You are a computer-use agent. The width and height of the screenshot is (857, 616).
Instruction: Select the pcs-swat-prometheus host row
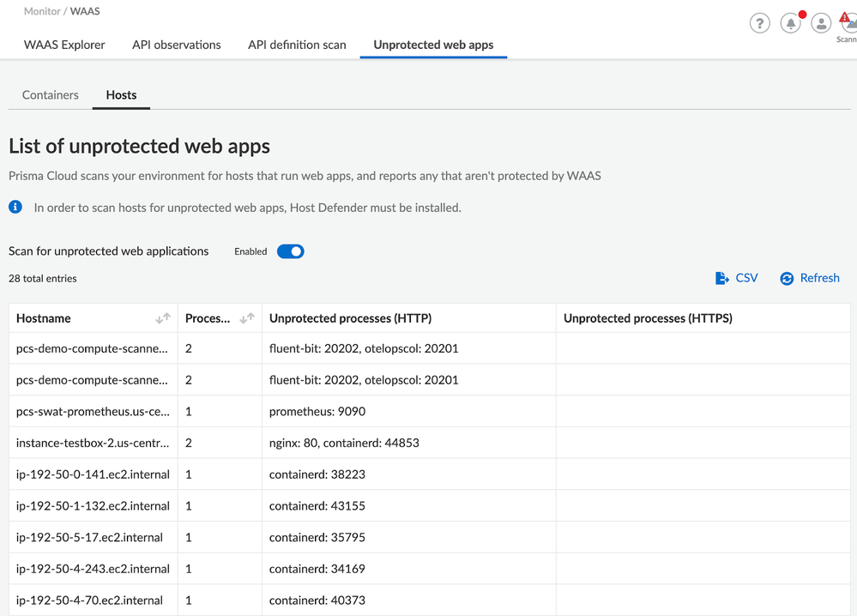tap(93, 412)
